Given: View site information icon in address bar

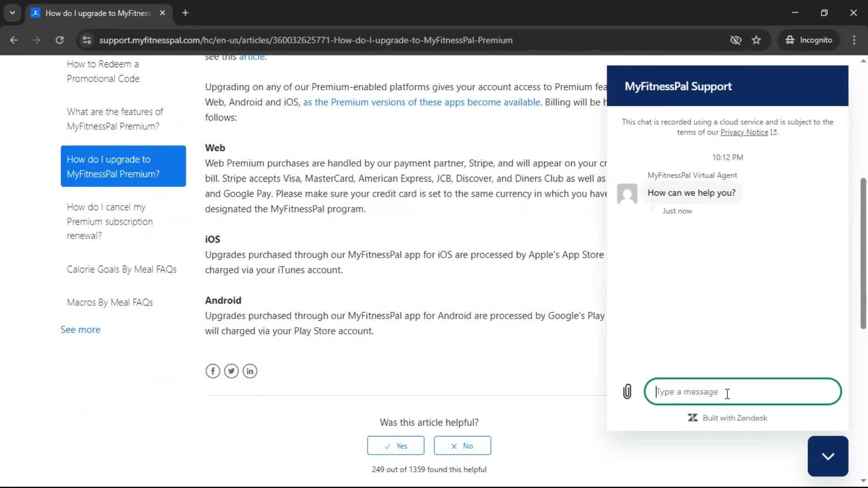Looking at the screenshot, I should 86,40.
